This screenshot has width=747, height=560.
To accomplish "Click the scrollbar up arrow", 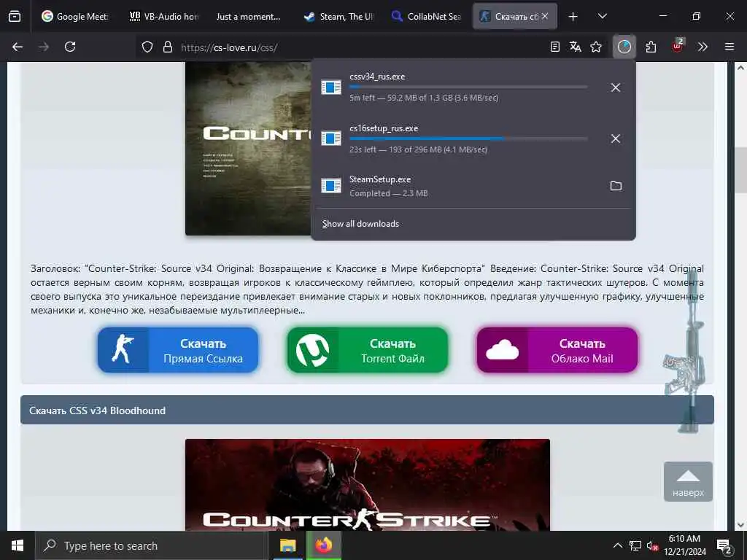I will tap(740, 68).
